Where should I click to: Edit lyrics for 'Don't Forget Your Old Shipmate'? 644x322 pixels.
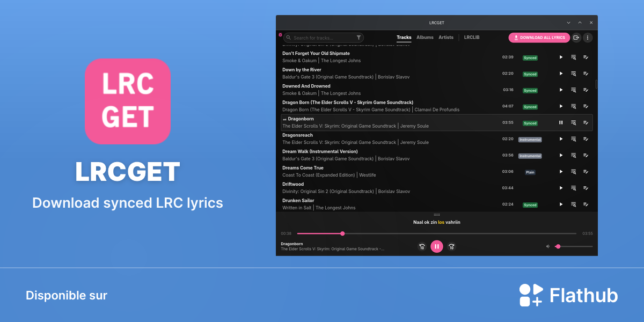586,57
